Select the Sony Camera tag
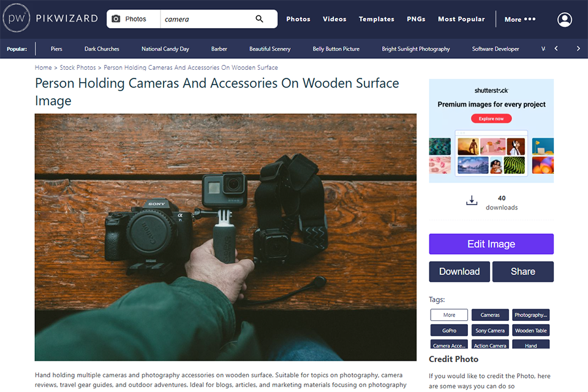Image resolution: width=588 pixels, height=392 pixels. pos(490,330)
